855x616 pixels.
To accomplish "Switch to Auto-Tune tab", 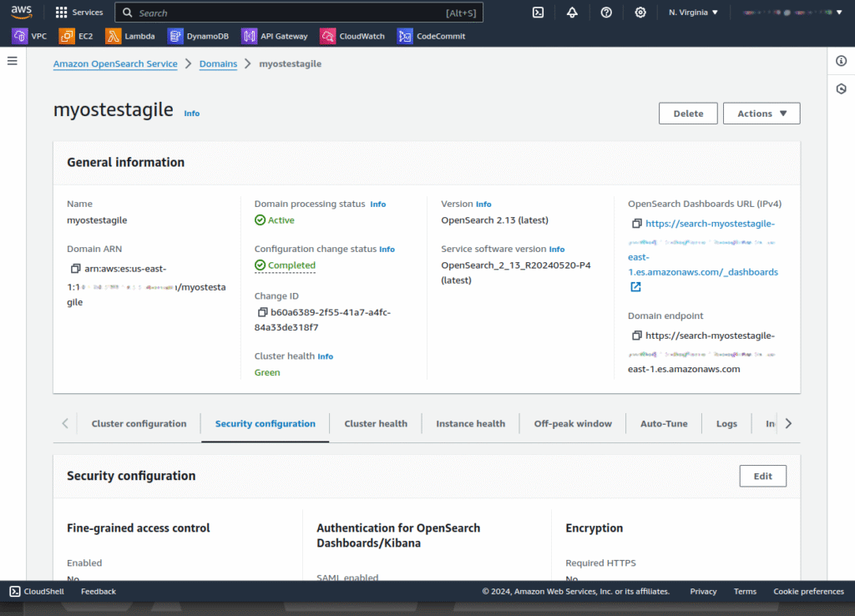I will (x=664, y=423).
